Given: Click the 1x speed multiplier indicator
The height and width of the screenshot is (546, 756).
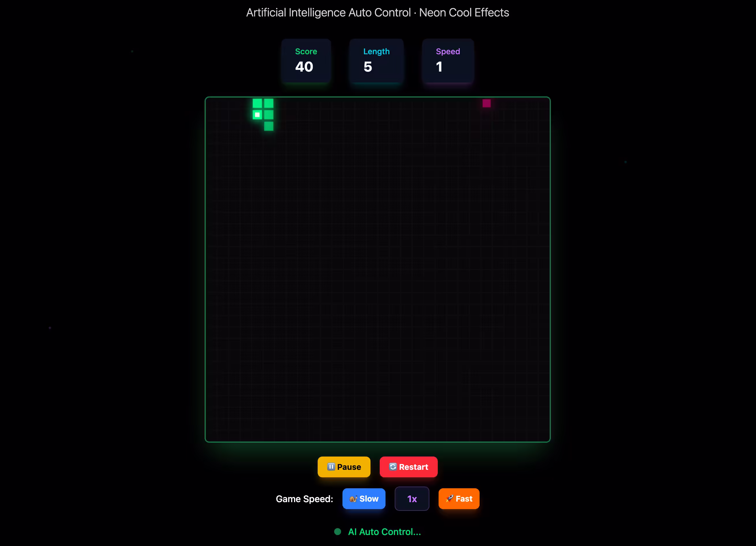Looking at the screenshot, I should pos(412,499).
